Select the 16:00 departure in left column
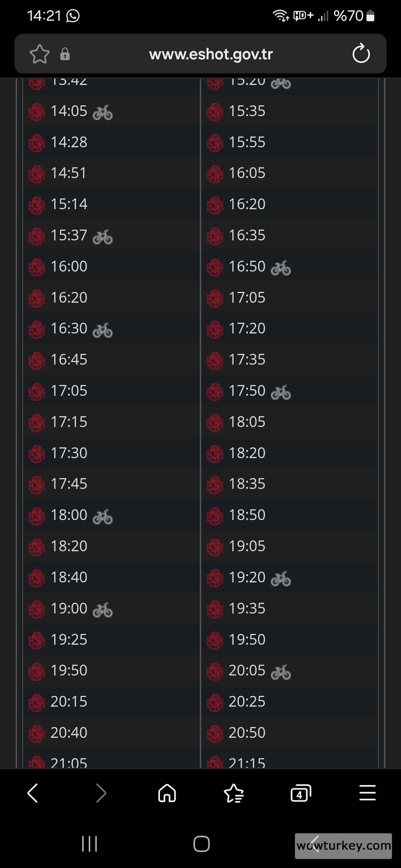The width and height of the screenshot is (401, 868). click(x=69, y=266)
